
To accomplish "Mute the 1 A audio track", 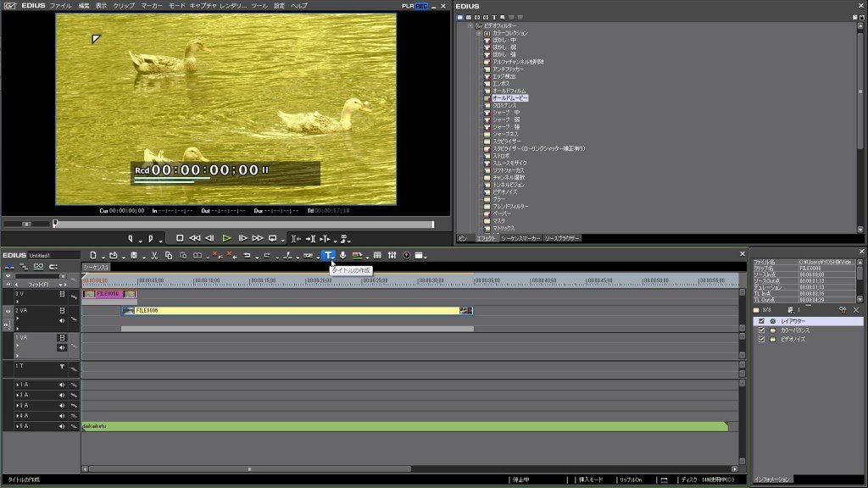I will point(62,385).
